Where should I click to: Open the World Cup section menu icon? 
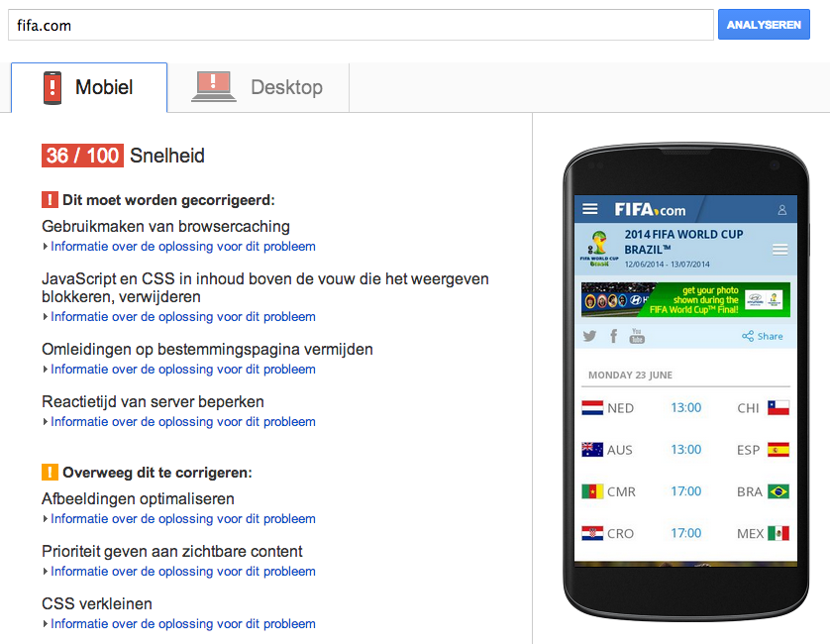click(779, 250)
